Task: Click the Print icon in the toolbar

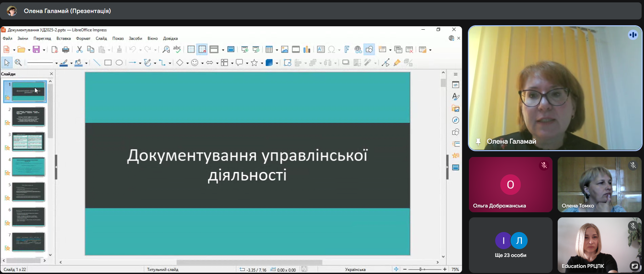Action: [66, 50]
